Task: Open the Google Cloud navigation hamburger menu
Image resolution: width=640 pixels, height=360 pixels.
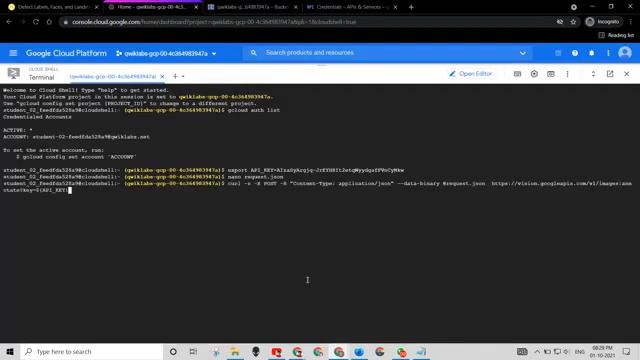Action: pos(13,53)
